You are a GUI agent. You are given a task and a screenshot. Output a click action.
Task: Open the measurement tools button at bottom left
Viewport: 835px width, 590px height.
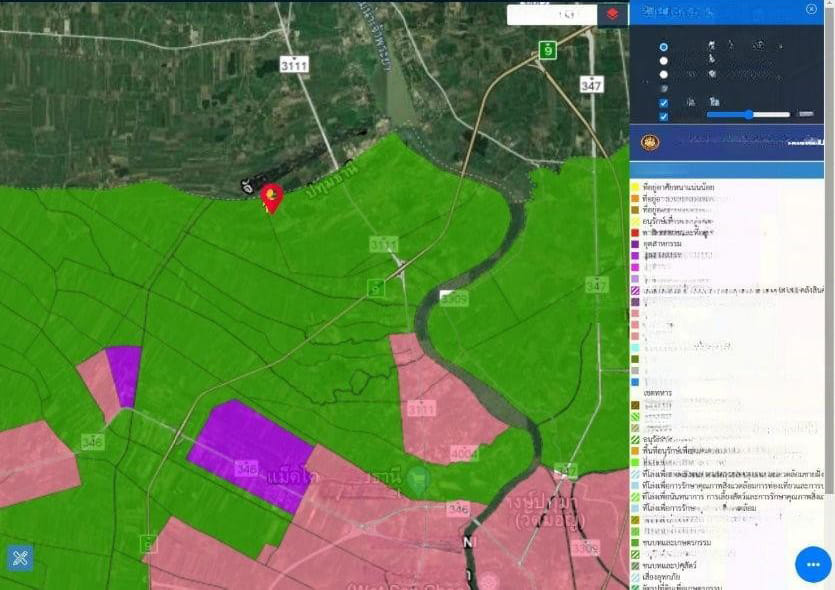[19, 557]
